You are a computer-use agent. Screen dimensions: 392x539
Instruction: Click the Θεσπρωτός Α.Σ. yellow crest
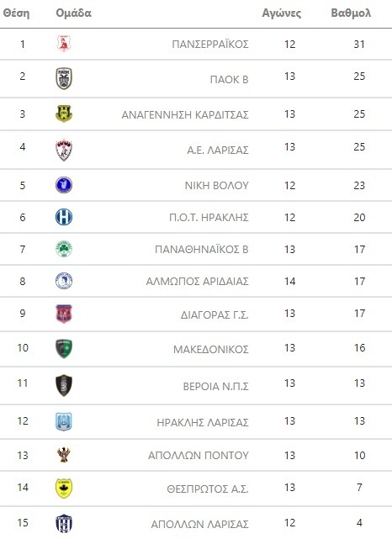pyautogui.click(x=64, y=488)
